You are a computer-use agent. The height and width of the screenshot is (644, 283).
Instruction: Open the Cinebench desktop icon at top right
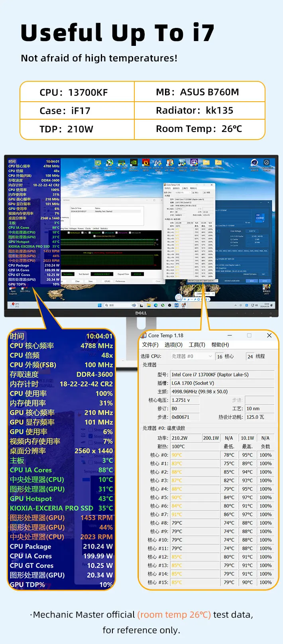(x=254, y=164)
